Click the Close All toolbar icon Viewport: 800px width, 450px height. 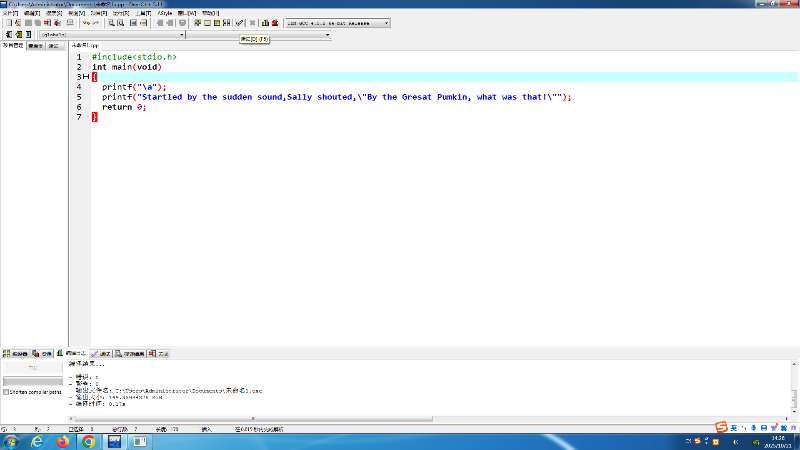(x=57, y=23)
